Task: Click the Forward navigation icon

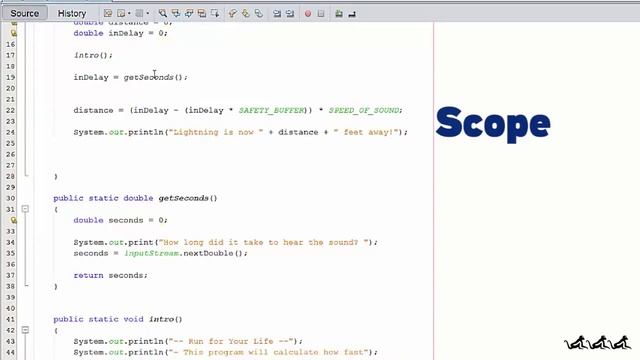Action: pos(139,13)
